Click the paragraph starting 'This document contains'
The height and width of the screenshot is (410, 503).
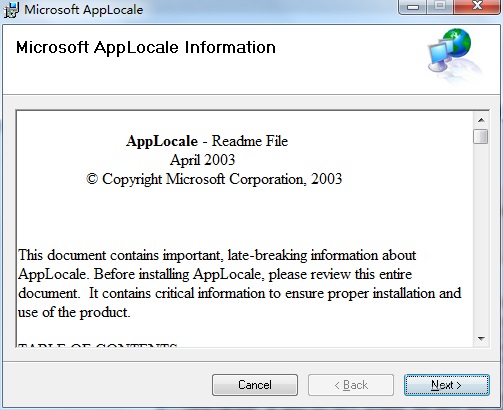point(240,284)
